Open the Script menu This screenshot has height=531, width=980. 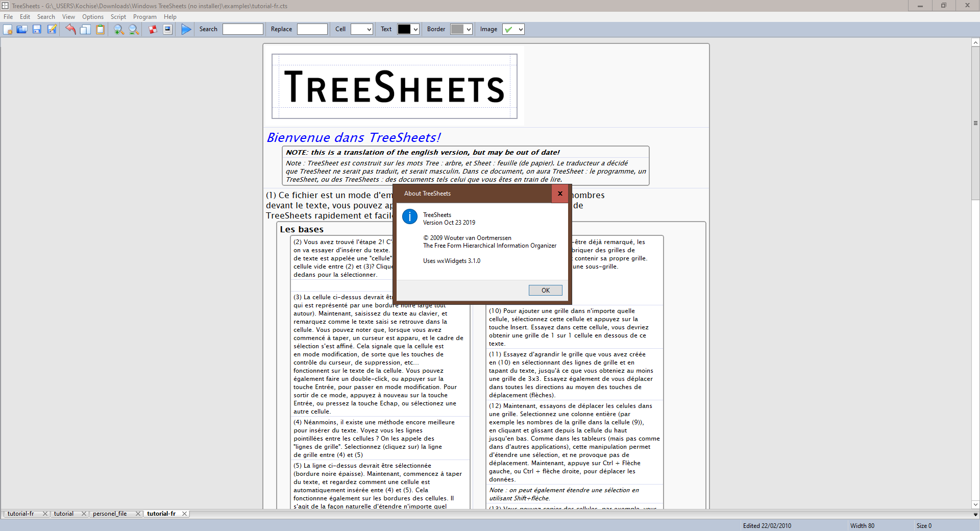coord(118,17)
